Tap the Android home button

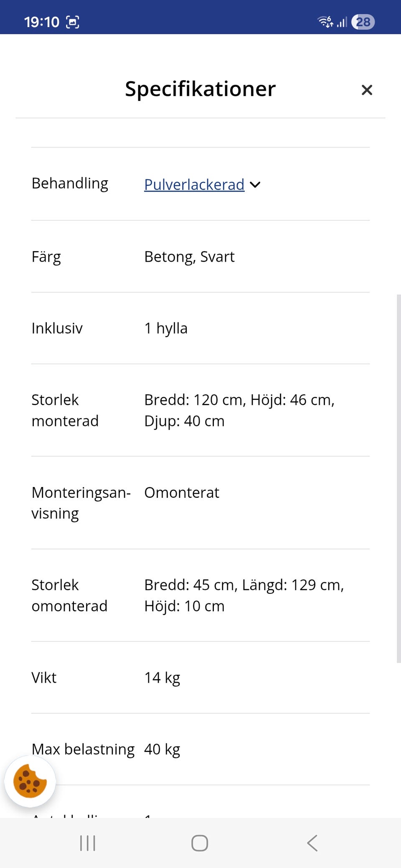coord(200,843)
